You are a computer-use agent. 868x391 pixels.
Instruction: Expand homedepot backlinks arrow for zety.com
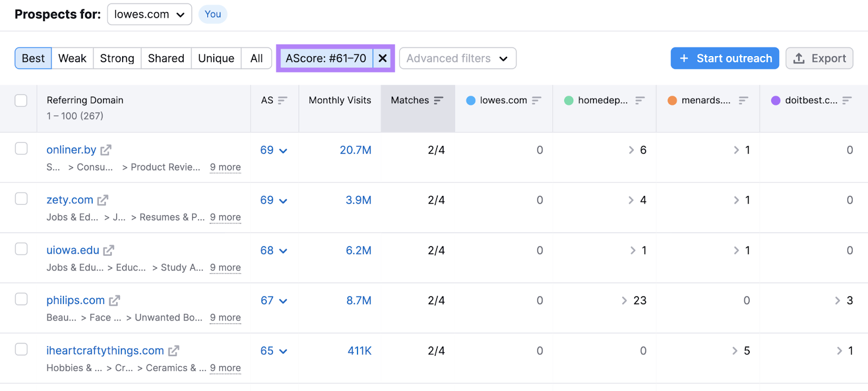(631, 200)
